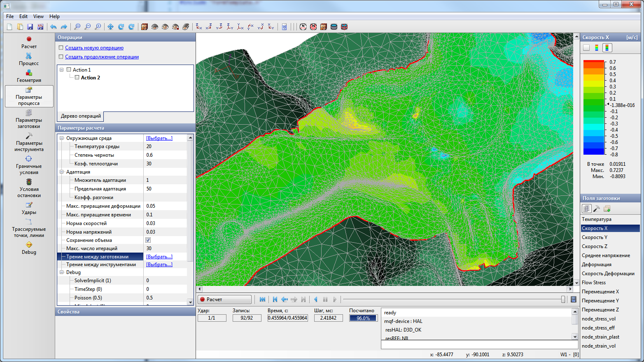Collapse the Адаптация parameter group
The width and height of the screenshot is (644, 362).
[62, 172]
